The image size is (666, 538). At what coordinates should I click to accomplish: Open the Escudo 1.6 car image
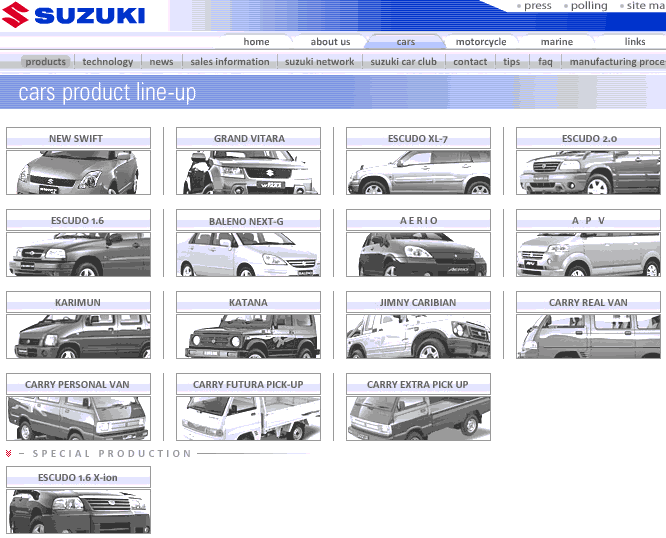(x=78, y=254)
